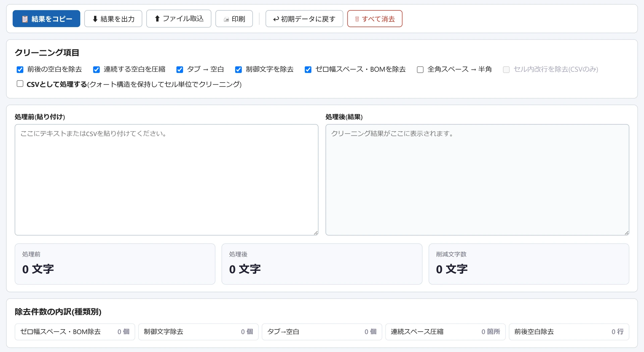Click the return arrow icon on 初期データに戻す
644x352 pixels.
point(276,19)
